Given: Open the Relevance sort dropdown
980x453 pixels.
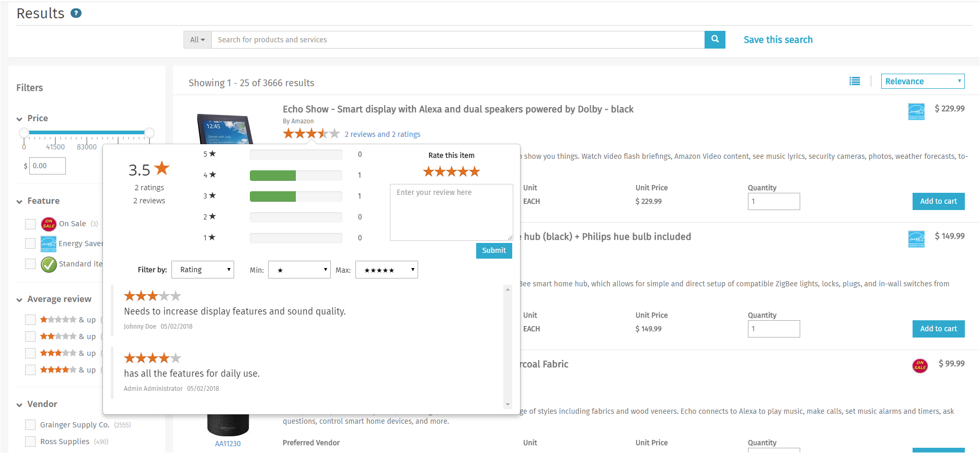Looking at the screenshot, I should [923, 81].
